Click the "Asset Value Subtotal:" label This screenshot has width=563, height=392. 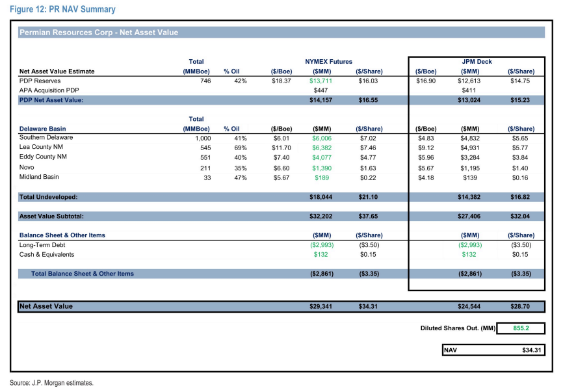point(51,216)
